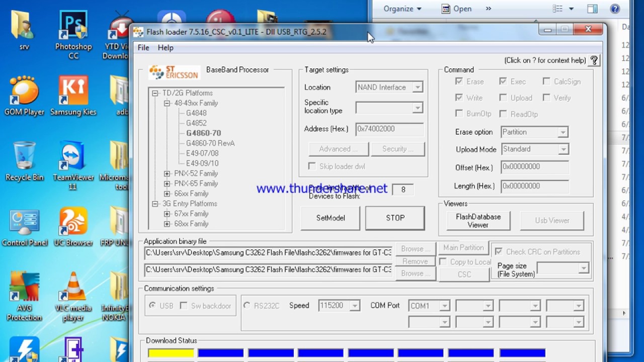Open AVG Protection desktop icon

coord(24,296)
